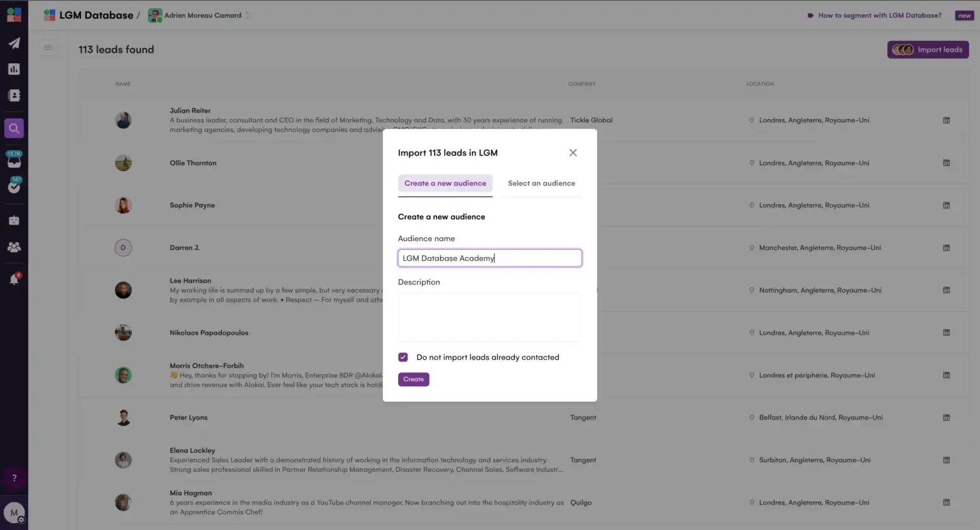Open the LGM logo home icon
Image resolution: width=980 pixels, height=530 pixels.
click(x=14, y=14)
